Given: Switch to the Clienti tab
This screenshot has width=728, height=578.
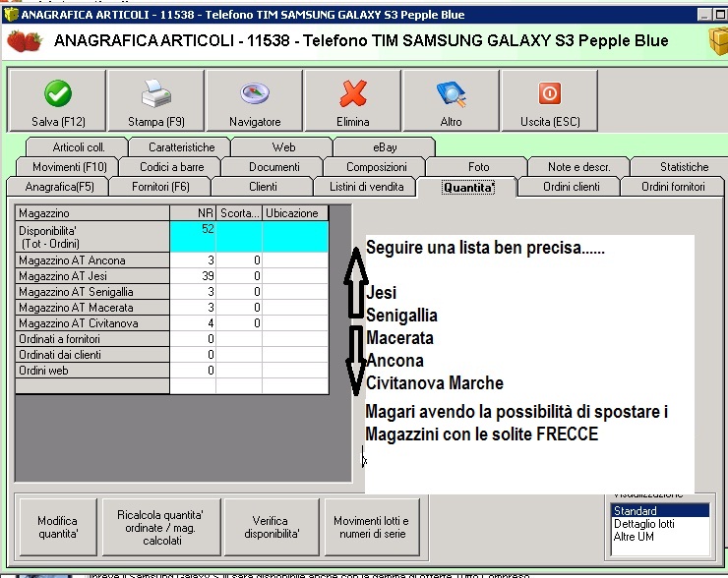Looking at the screenshot, I should (x=263, y=187).
